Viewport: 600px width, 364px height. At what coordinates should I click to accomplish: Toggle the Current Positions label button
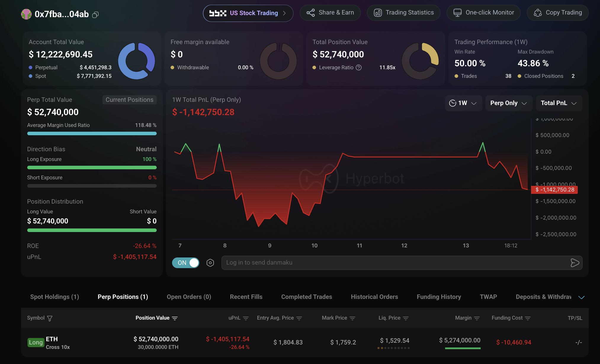click(129, 100)
